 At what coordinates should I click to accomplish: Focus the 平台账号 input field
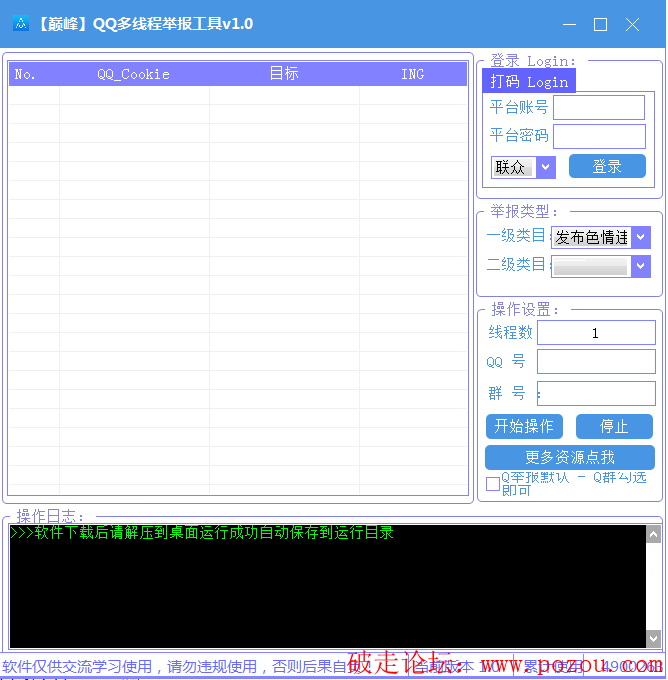[x=600, y=108]
